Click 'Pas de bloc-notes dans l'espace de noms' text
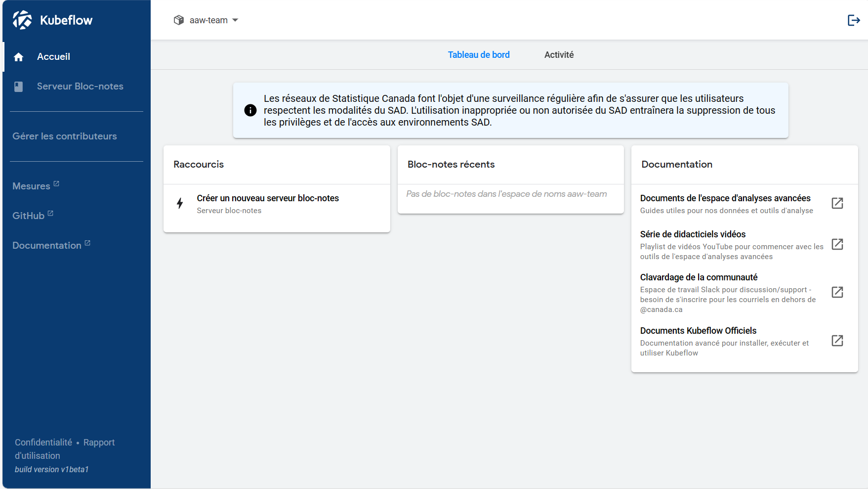 (x=506, y=194)
